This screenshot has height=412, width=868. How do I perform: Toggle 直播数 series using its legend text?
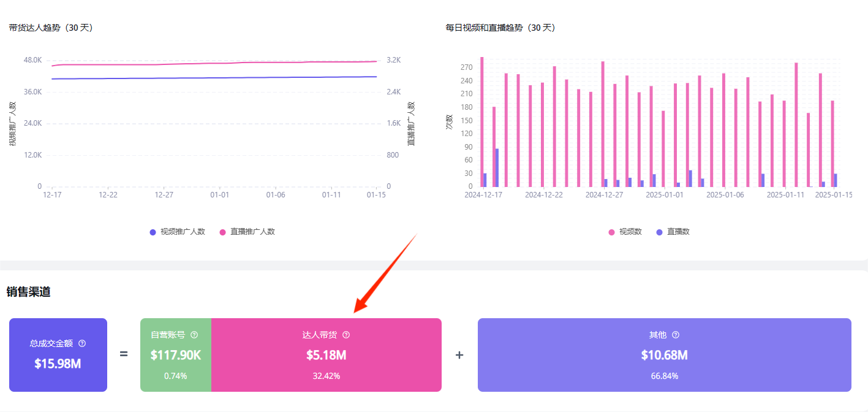click(678, 232)
